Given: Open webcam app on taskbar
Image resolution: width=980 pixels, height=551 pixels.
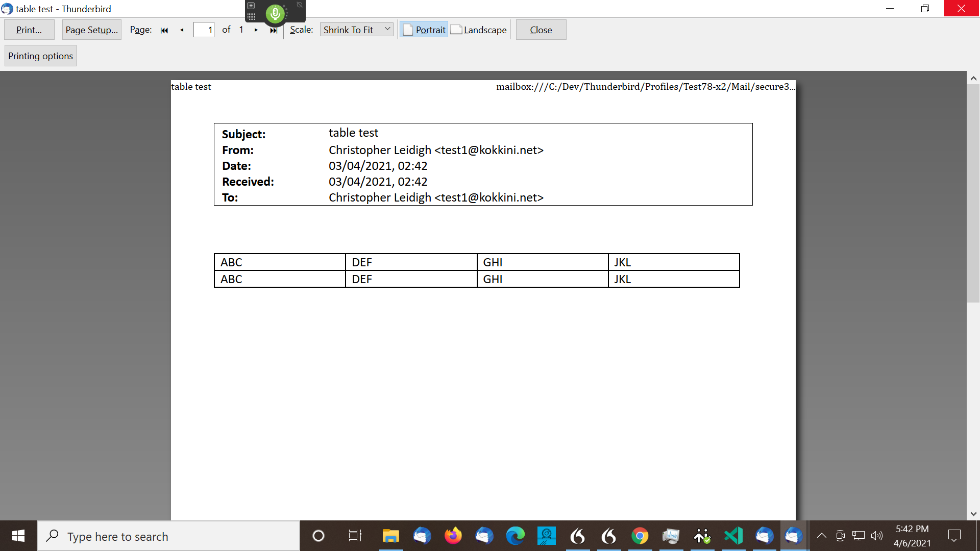Looking at the screenshot, I should tap(546, 536).
